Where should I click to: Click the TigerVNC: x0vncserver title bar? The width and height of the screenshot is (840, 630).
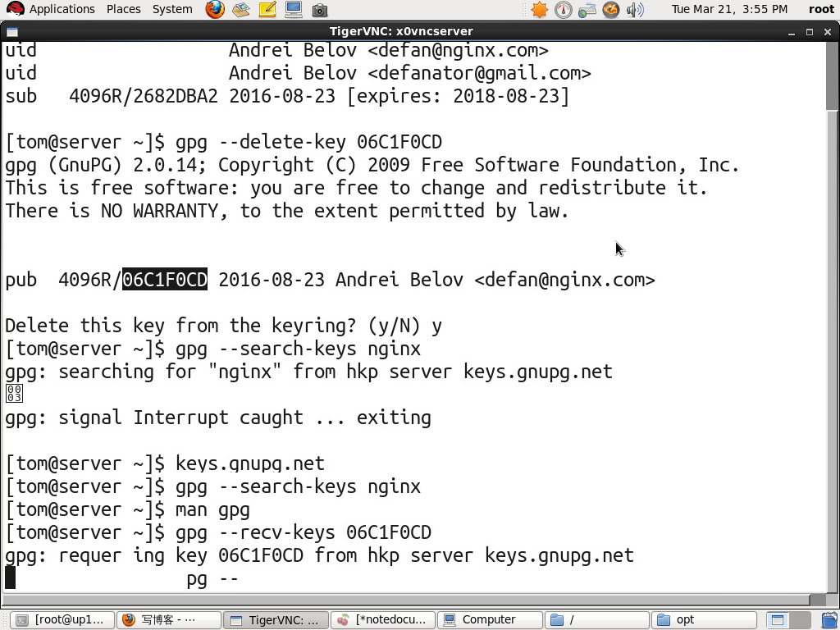(x=401, y=31)
